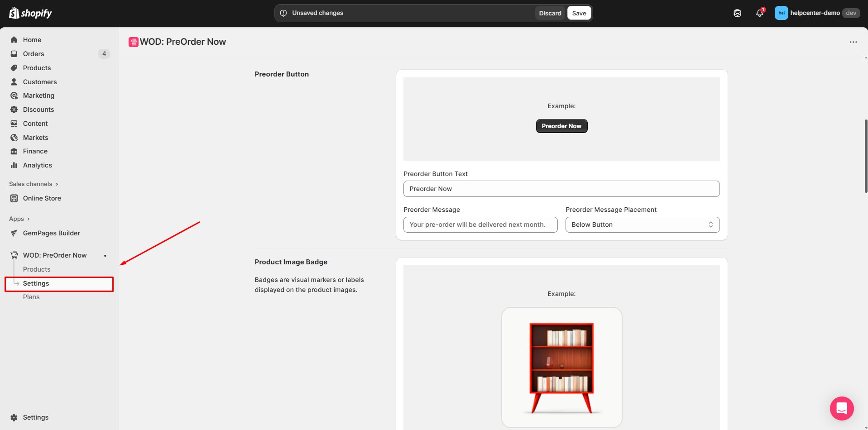Click the Orders inbox icon

[14, 54]
